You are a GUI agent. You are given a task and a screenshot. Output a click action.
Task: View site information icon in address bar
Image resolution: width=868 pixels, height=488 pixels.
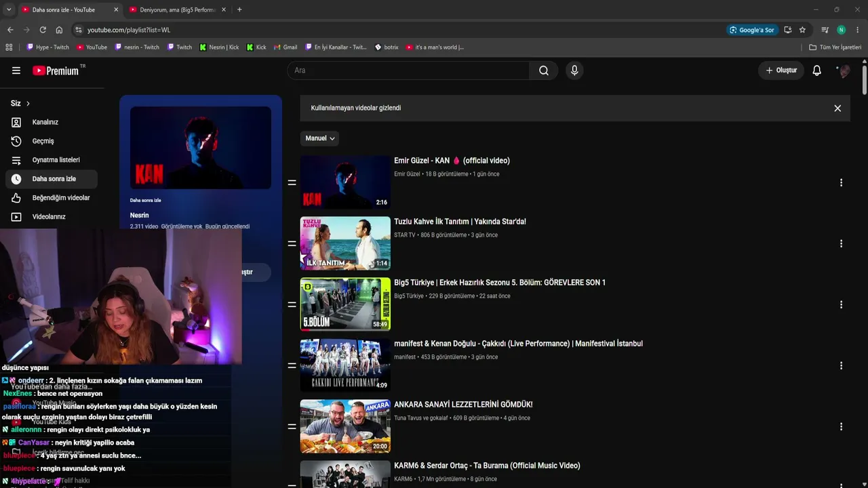(x=78, y=30)
